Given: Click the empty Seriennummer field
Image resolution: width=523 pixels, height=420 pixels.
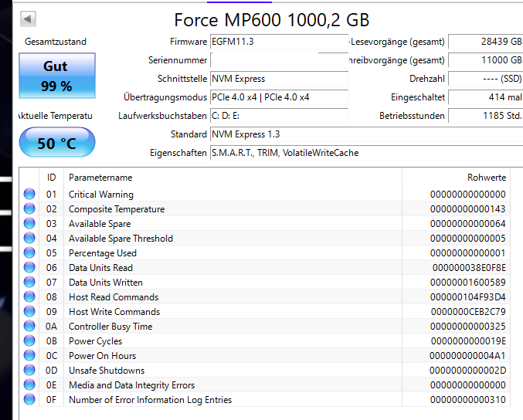Looking at the screenshot, I should tap(280, 60).
